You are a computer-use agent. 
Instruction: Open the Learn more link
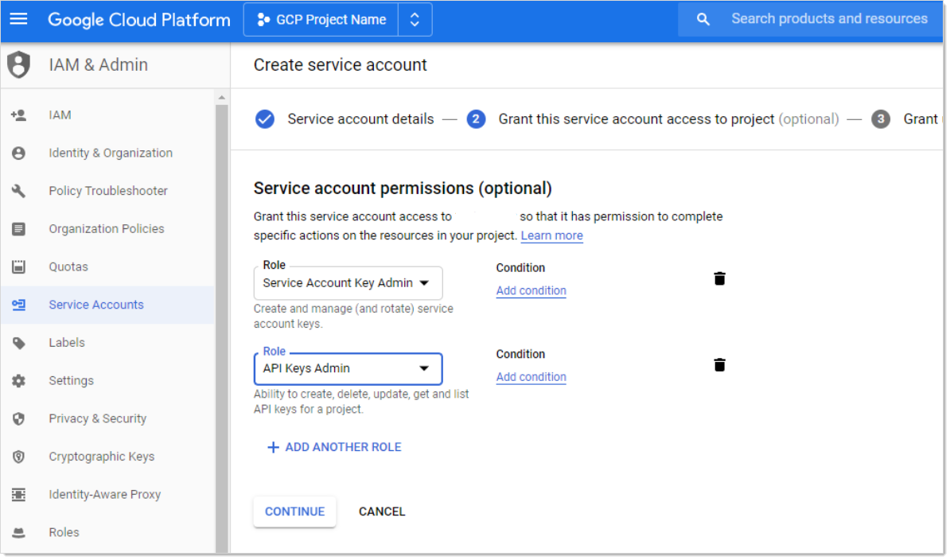(x=551, y=235)
